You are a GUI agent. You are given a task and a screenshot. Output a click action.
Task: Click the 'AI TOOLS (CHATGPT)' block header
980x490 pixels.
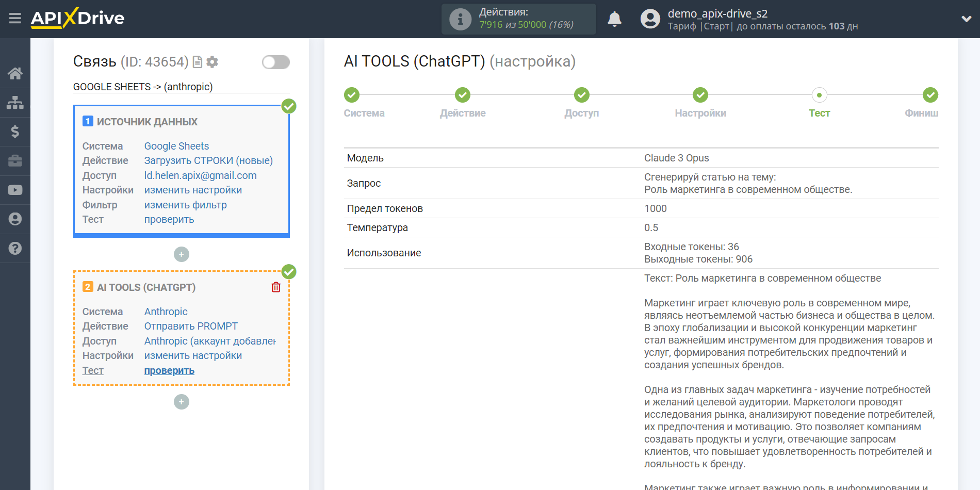tap(146, 287)
